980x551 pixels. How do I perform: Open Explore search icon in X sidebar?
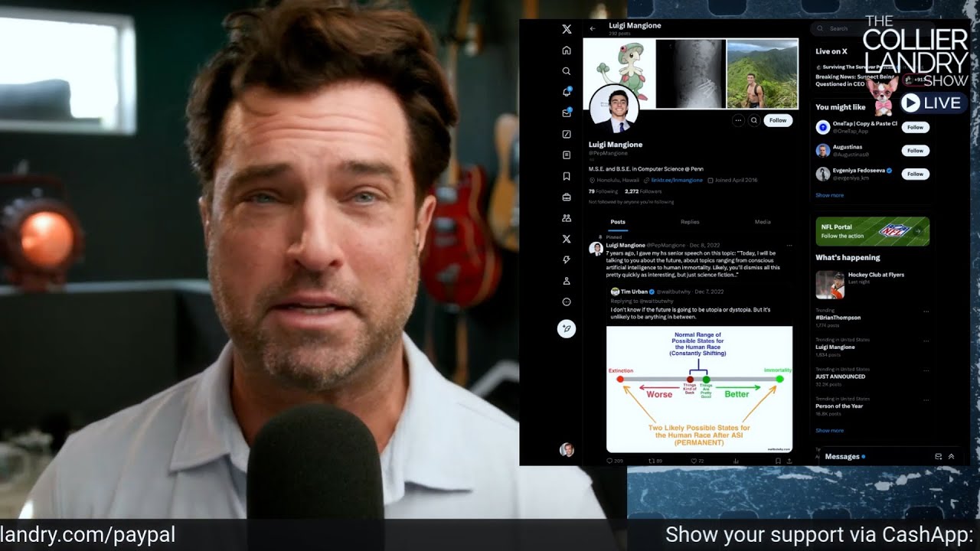[x=567, y=71]
